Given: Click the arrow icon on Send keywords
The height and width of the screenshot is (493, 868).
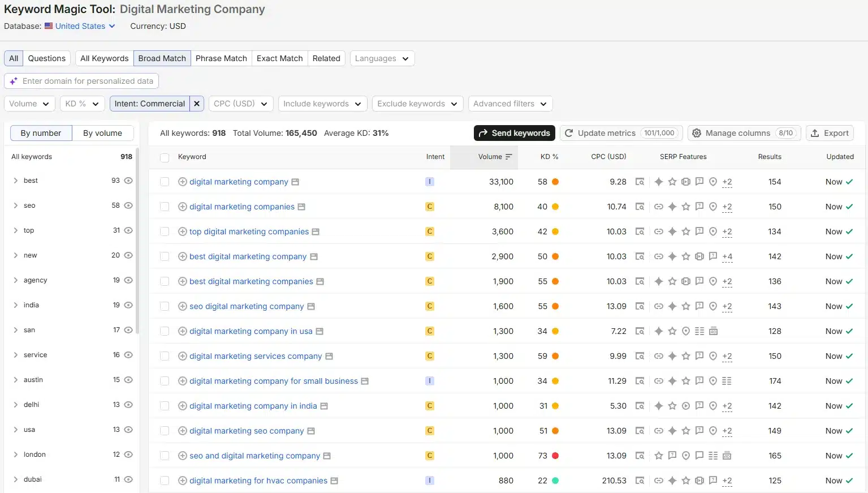Looking at the screenshot, I should click(x=483, y=133).
